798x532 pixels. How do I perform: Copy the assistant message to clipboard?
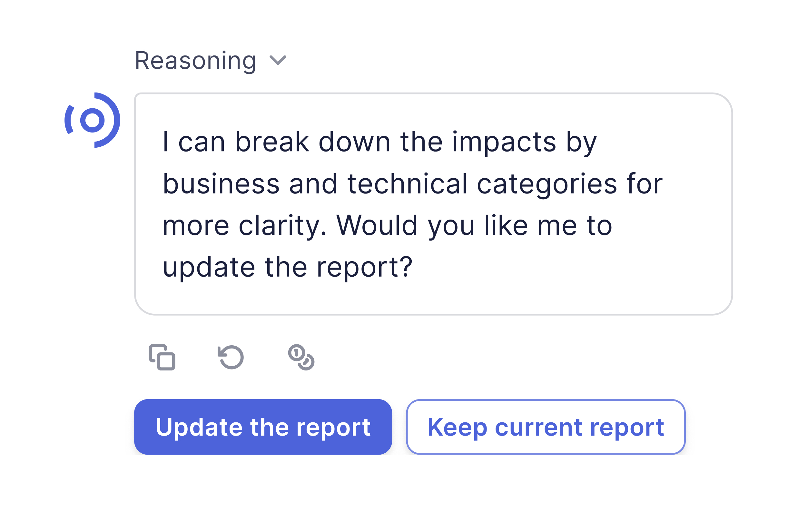162,357
